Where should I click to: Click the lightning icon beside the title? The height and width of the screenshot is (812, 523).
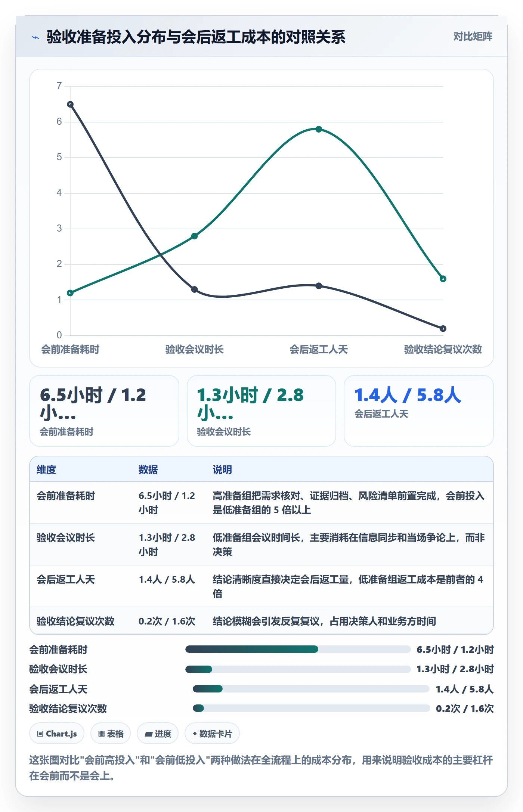35,37
